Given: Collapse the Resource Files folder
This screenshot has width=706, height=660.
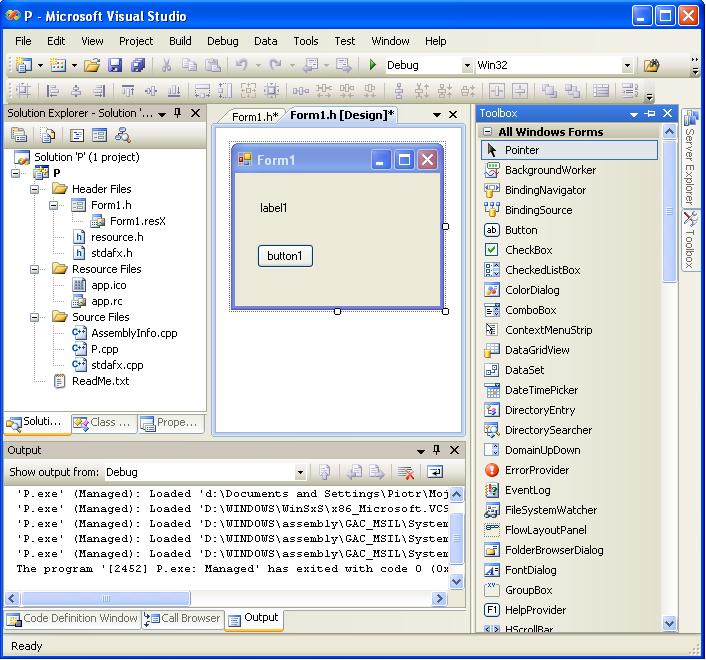Looking at the screenshot, I should [35, 269].
